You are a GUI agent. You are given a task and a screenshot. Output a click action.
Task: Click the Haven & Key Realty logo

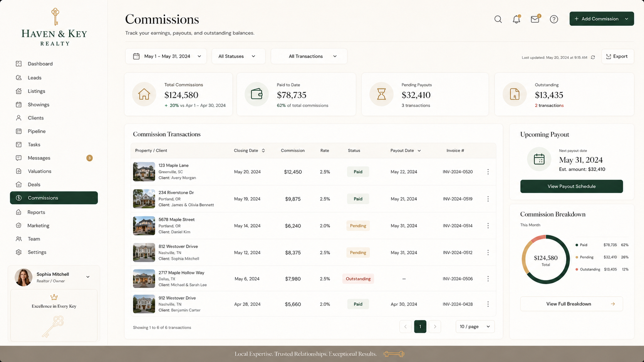click(x=54, y=27)
